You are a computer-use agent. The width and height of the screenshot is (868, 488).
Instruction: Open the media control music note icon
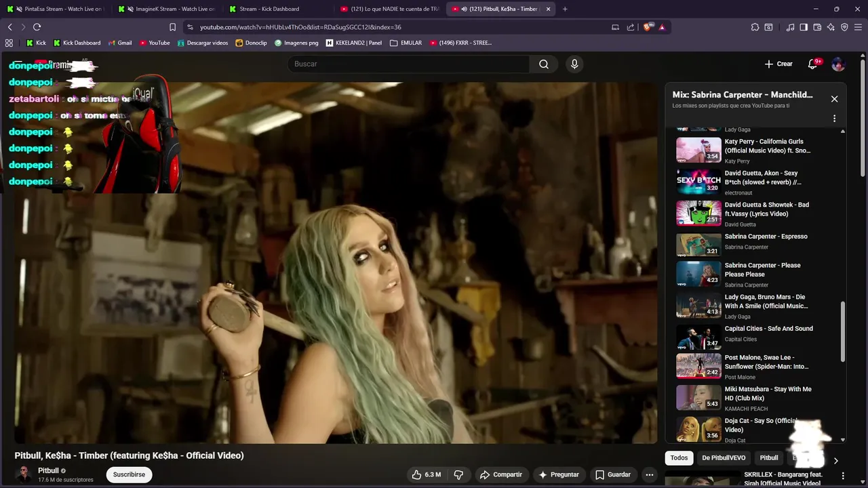point(790,27)
